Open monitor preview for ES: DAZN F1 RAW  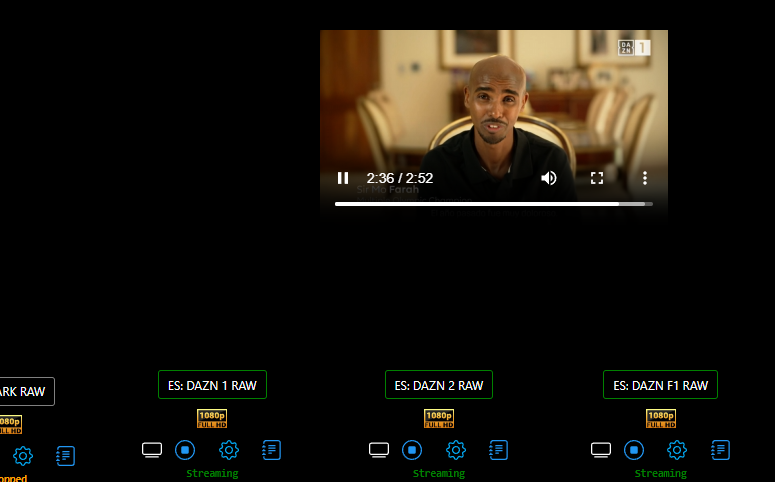601,450
